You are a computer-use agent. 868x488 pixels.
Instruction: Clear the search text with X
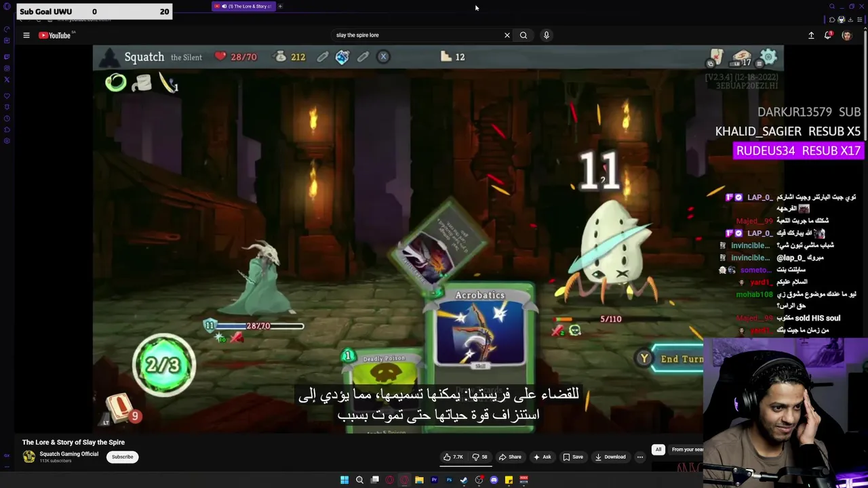click(507, 35)
